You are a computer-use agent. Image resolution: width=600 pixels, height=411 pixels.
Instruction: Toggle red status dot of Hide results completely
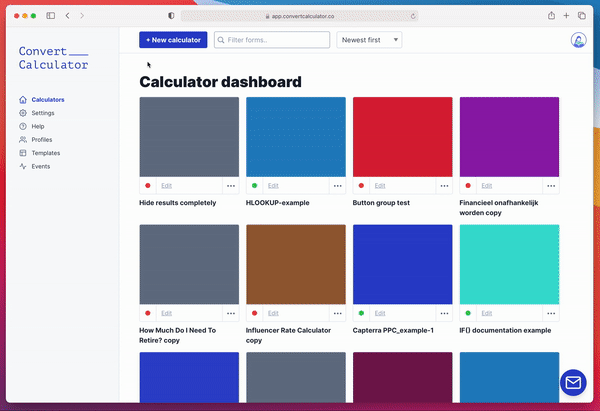pos(148,186)
